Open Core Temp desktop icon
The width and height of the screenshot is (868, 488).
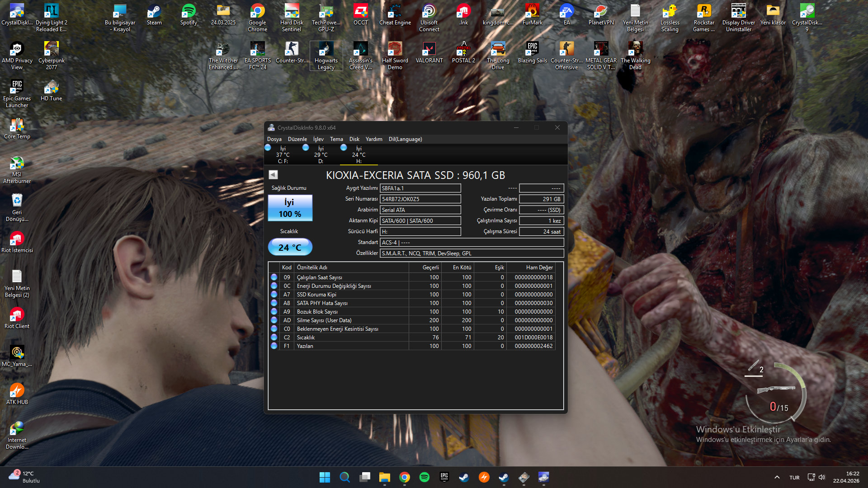[17, 129]
